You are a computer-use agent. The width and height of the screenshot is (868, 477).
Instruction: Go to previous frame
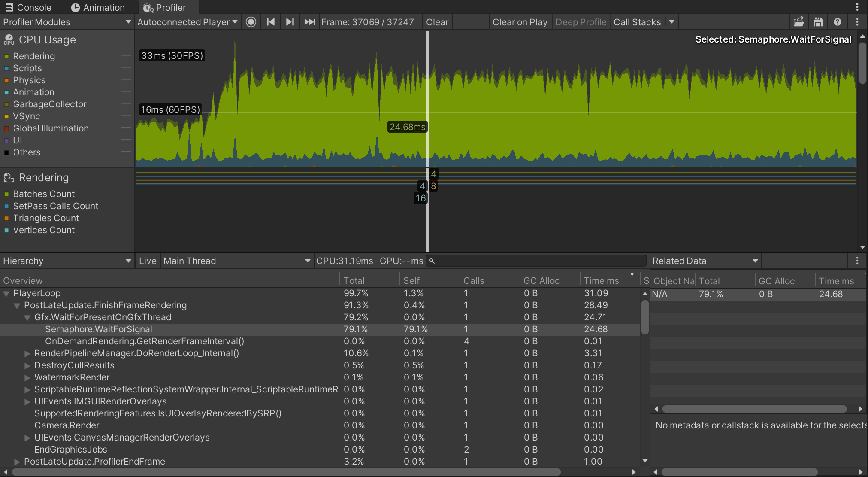[270, 22]
